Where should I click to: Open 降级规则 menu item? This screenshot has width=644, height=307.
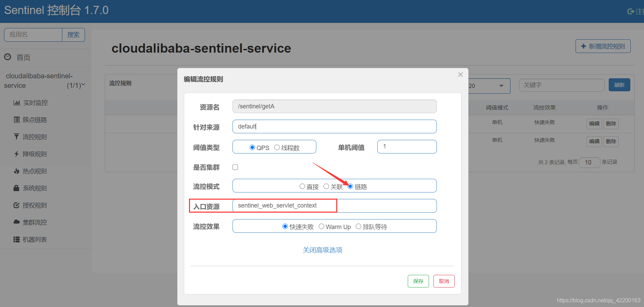(35, 154)
